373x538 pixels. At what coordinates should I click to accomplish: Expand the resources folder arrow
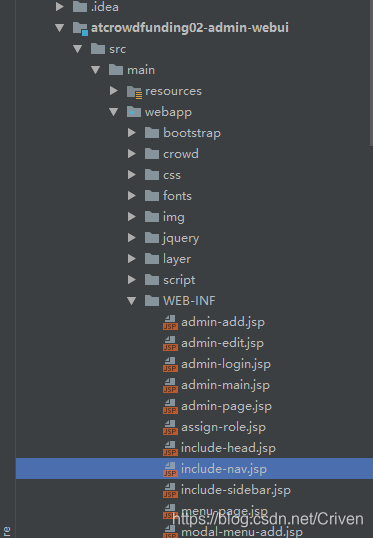coord(114,91)
